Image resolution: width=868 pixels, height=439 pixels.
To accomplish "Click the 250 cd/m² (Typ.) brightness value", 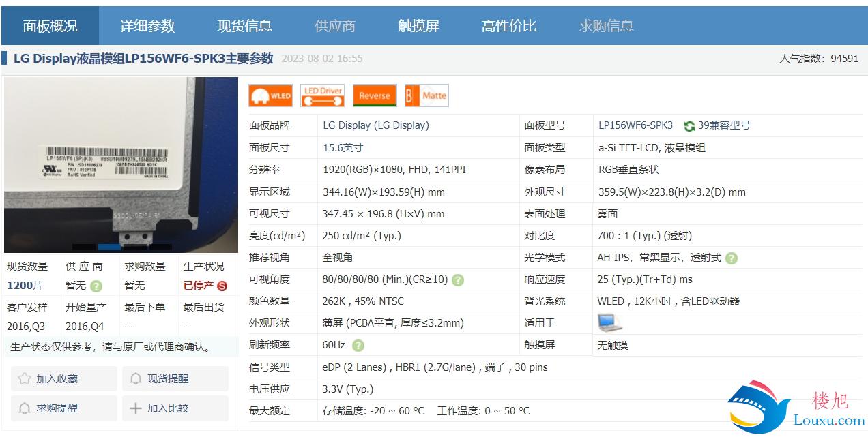I will 362,236.
